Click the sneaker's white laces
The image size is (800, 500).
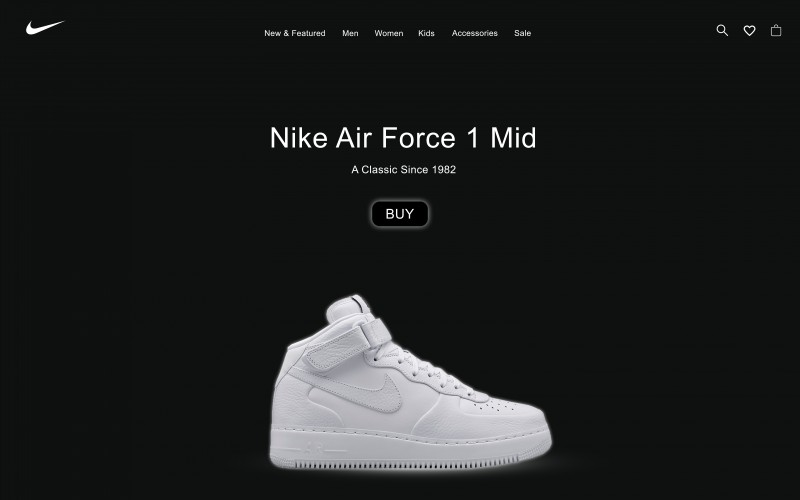(423, 371)
